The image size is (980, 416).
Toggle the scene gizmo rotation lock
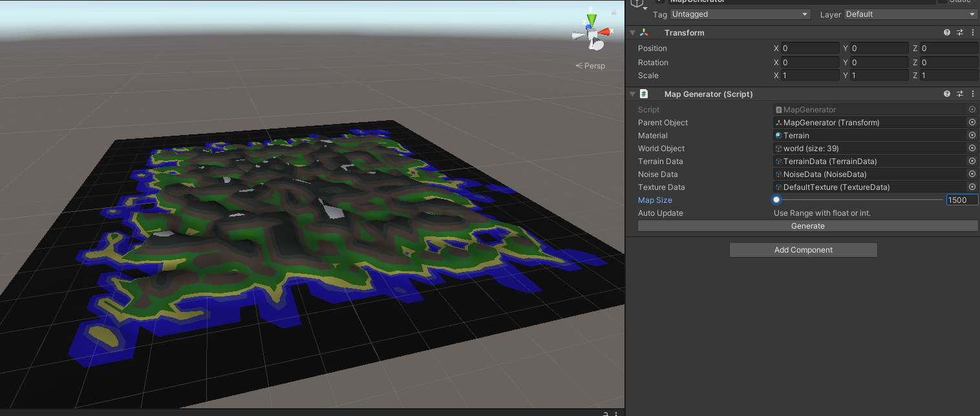pyautogui.click(x=613, y=12)
